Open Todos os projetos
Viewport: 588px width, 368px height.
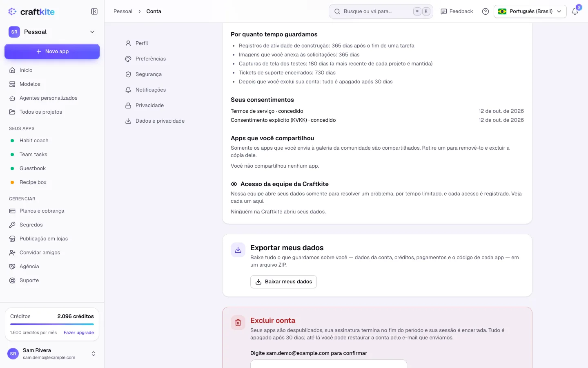[52, 112]
